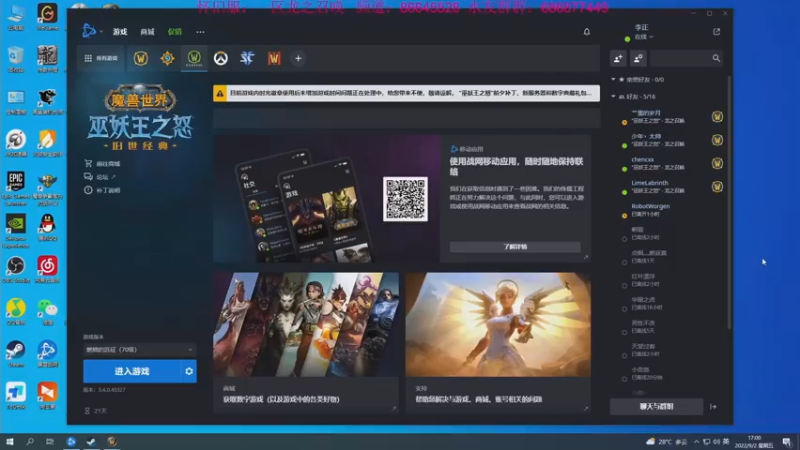Viewport: 800px width, 450px height.
Task: Select friend chencxx in the list
Action: click(665, 163)
